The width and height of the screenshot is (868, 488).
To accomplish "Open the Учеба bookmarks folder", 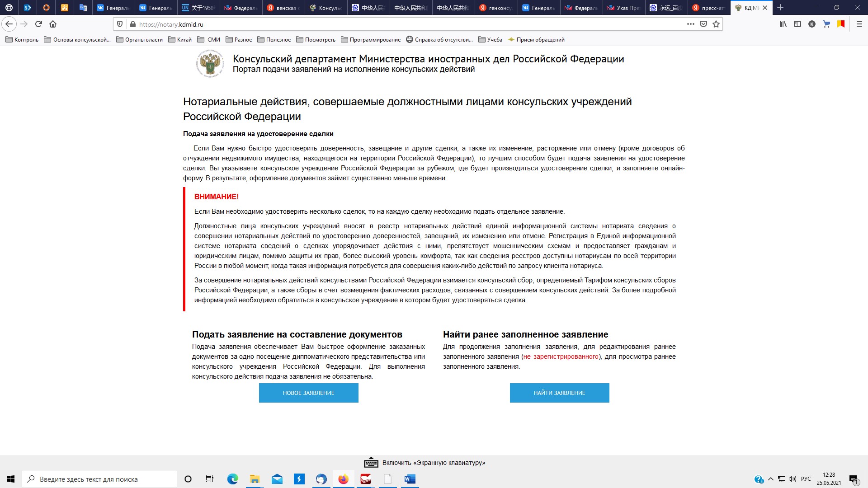I will tap(490, 40).
